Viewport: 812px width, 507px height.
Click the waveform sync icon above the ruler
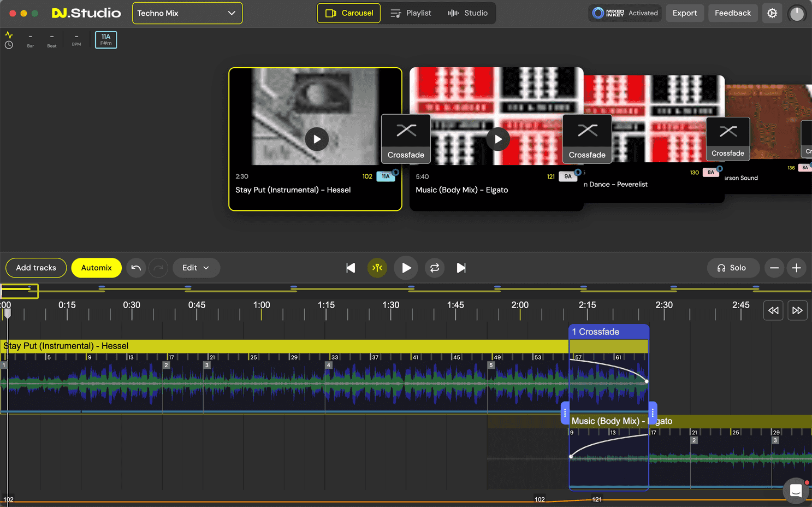point(9,34)
